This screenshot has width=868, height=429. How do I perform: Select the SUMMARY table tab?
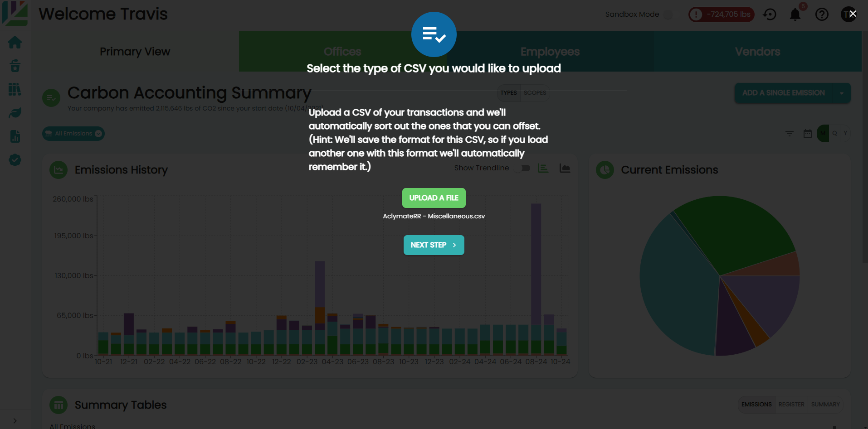point(825,405)
